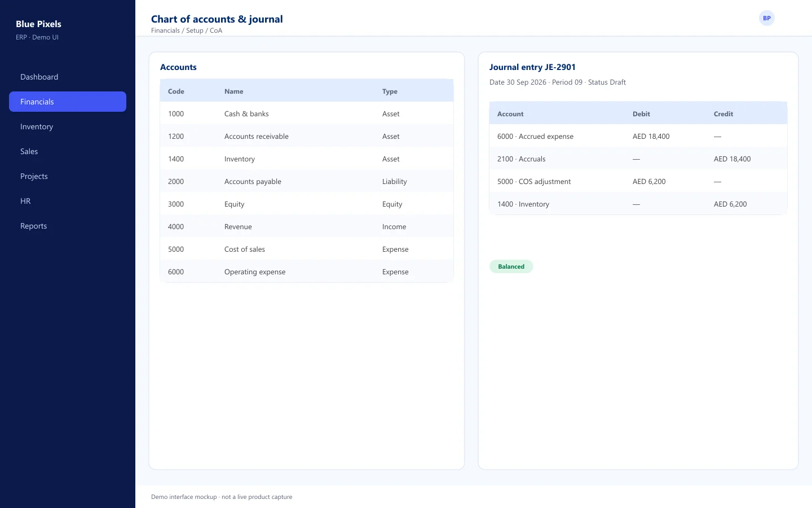Select the Code column header
Viewport: 812px width, 508px height.
click(x=176, y=91)
